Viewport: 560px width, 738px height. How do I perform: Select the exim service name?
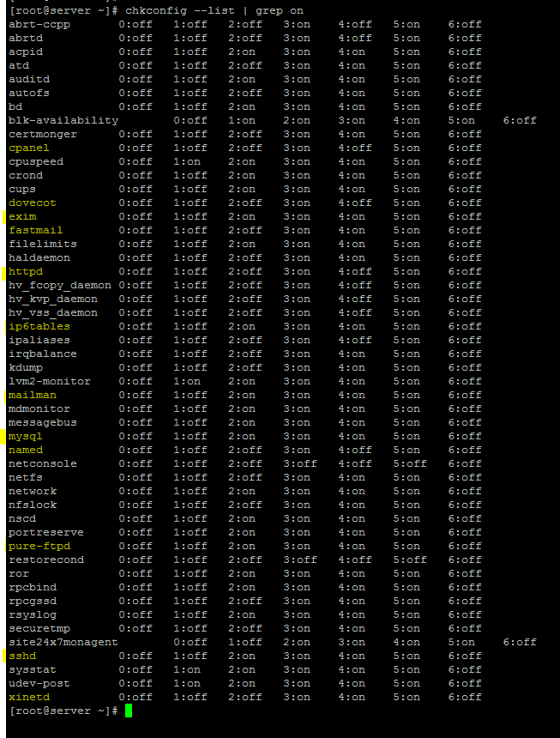22,216
